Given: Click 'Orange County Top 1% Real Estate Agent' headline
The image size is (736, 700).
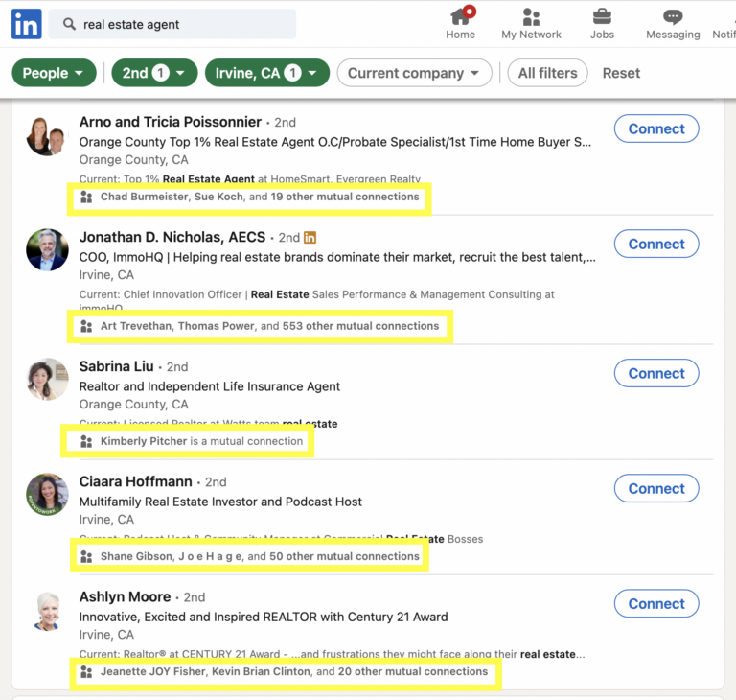Looking at the screenshot, I should pyautogui.click(x=335, y=142).
